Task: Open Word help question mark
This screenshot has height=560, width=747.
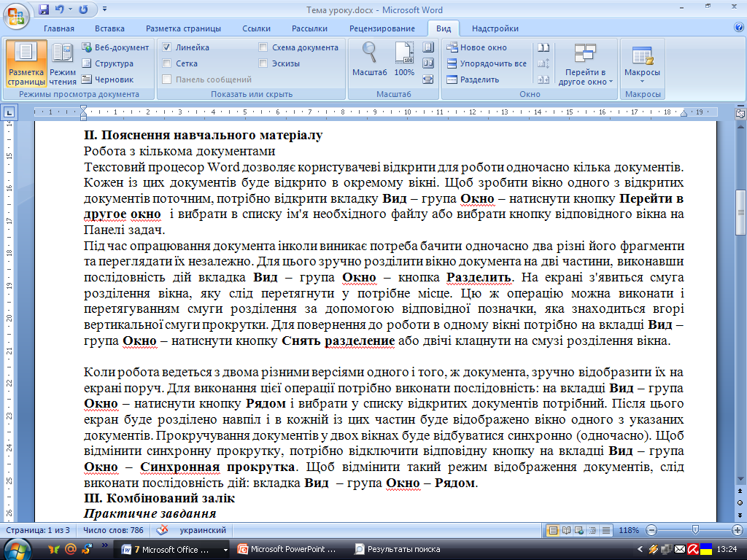Action: click(x=740, y=28)
